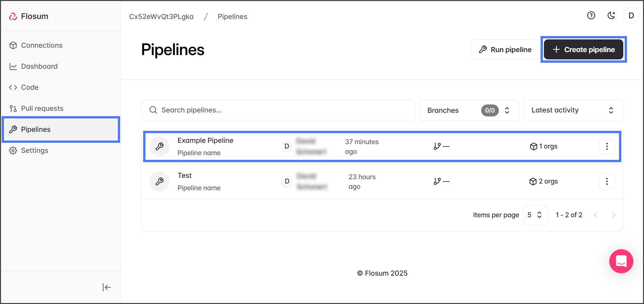Click the Run pipeline button

tap(505, 50)
